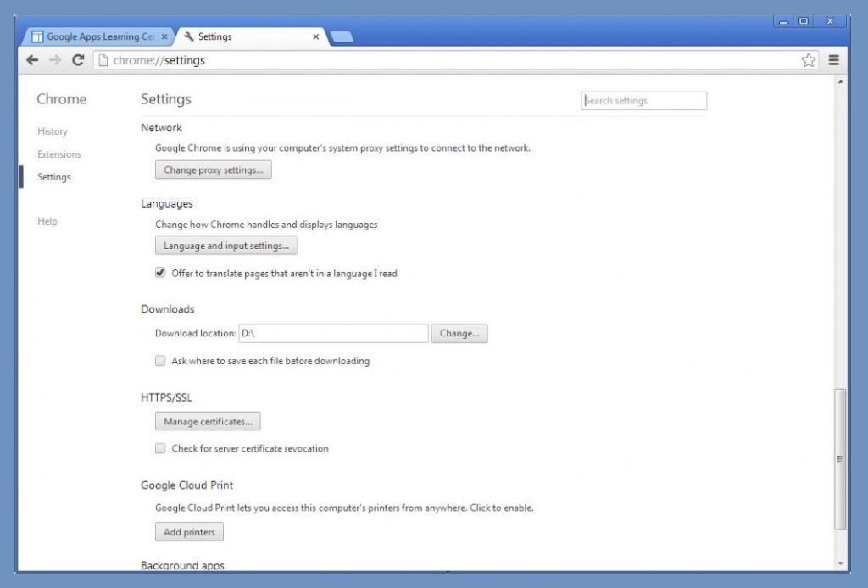This screenshot has height=588, width=868.
Task: Switch to the Google Apps Learning Center tab
Action: (x=98, y=36)
